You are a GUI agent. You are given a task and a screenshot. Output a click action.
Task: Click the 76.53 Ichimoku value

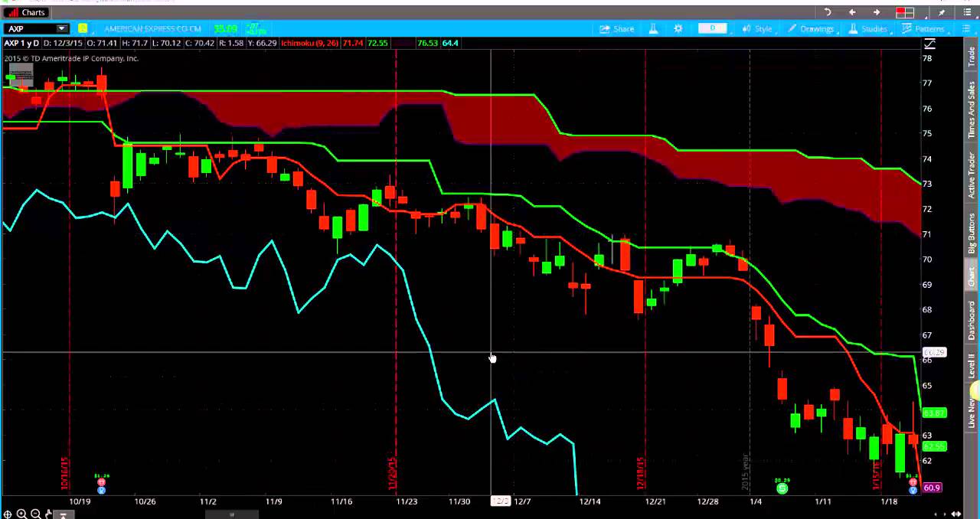427,44
